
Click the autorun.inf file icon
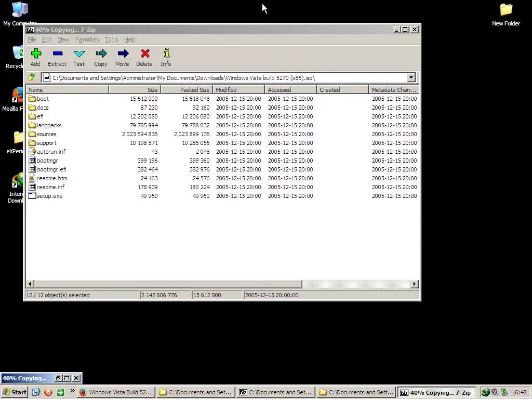click(x=32, y=152)
